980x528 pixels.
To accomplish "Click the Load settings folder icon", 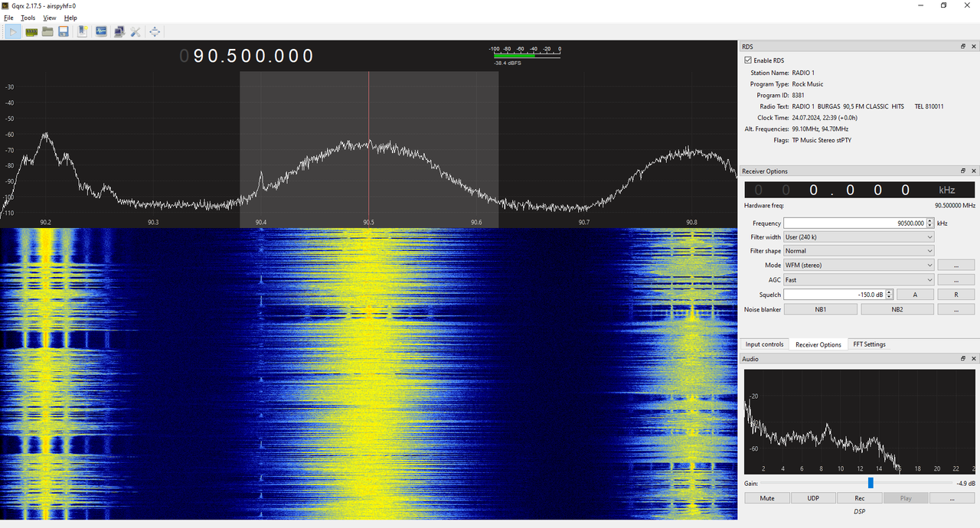I will pyautogui.click(x=47, y=31).
